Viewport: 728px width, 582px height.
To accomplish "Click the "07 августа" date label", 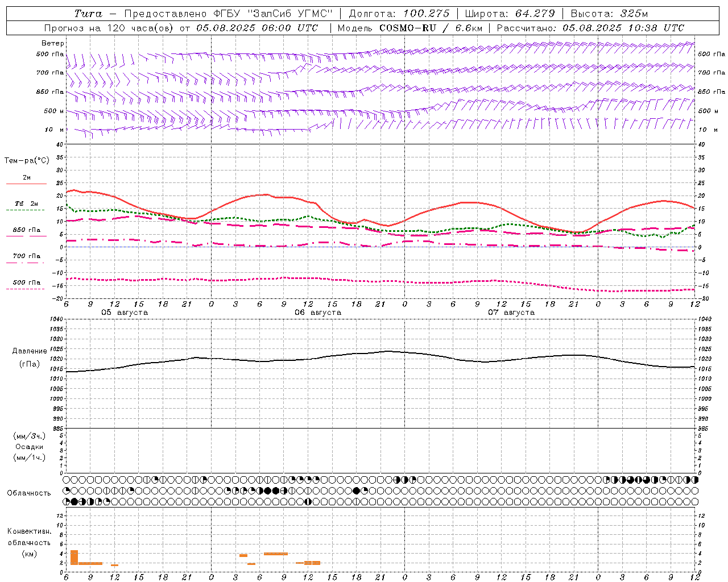I will point(511,313).
